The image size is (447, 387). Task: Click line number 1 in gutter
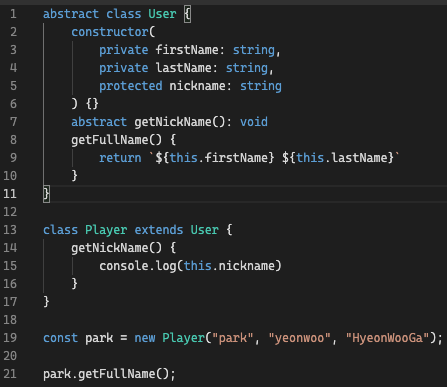click(13, 14)
